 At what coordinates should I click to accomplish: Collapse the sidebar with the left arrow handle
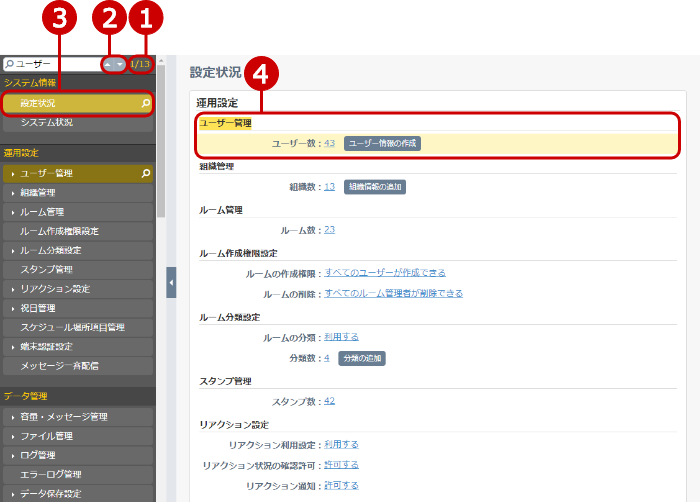click(x=171, y=282)
